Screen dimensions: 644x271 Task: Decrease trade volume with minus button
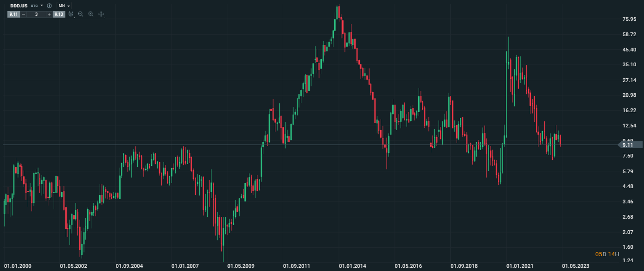pyautogui.click(x=23, y=14)
